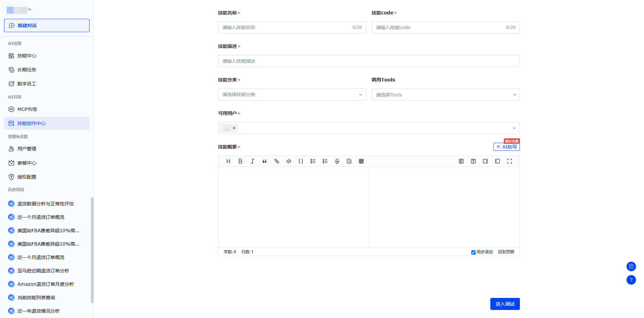Go to 授权配置 page

tap(47, 177)
